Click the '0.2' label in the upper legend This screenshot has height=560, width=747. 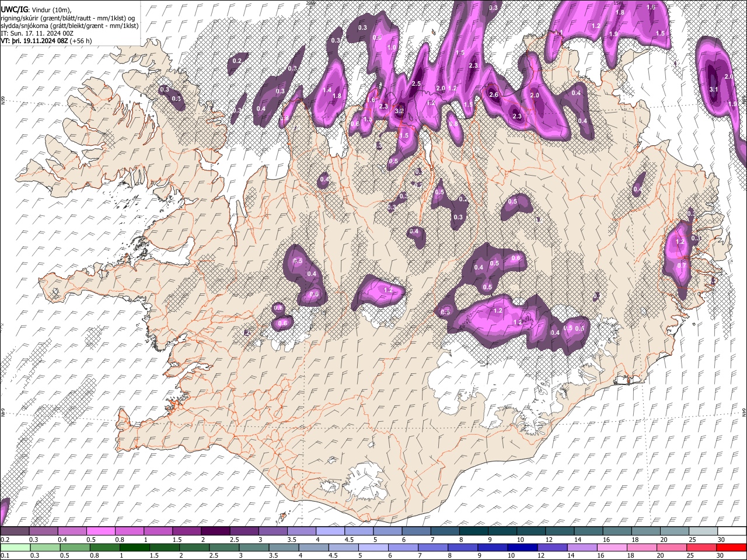(5, 540)
